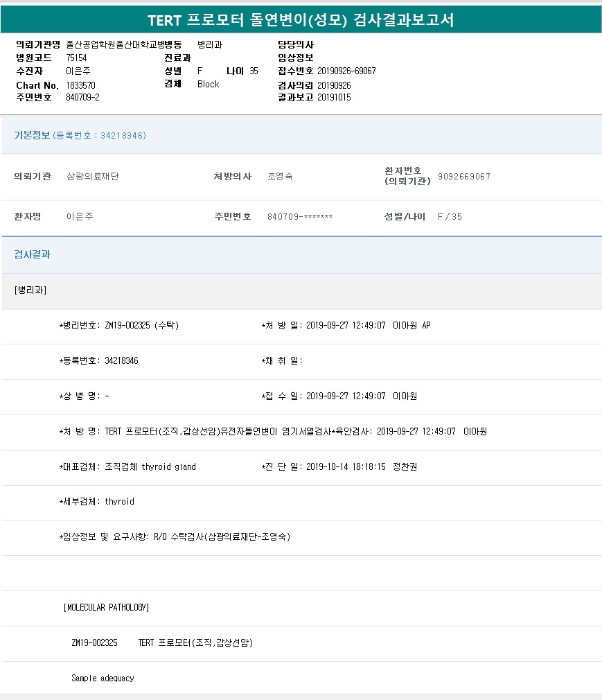The image size is (602, 700).
Task: Select referring institution '삼광의료재단'
Action: click(x=93, y=176)
